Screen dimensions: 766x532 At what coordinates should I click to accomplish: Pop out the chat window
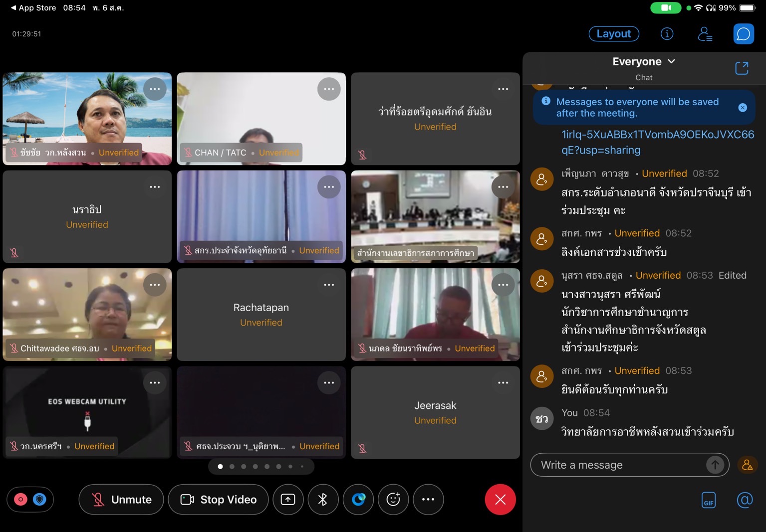pos(742,68)
